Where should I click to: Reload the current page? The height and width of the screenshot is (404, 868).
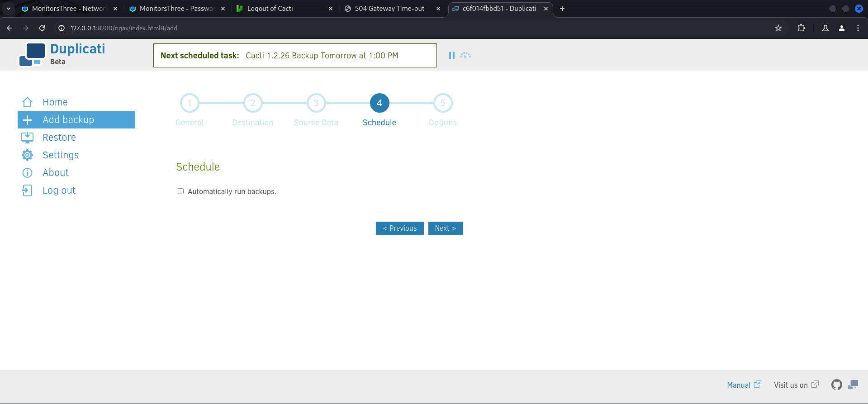42,28
